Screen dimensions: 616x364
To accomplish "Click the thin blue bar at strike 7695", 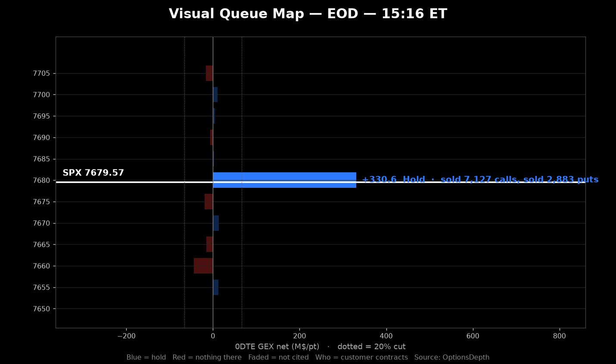I will [x=214, y=116].
